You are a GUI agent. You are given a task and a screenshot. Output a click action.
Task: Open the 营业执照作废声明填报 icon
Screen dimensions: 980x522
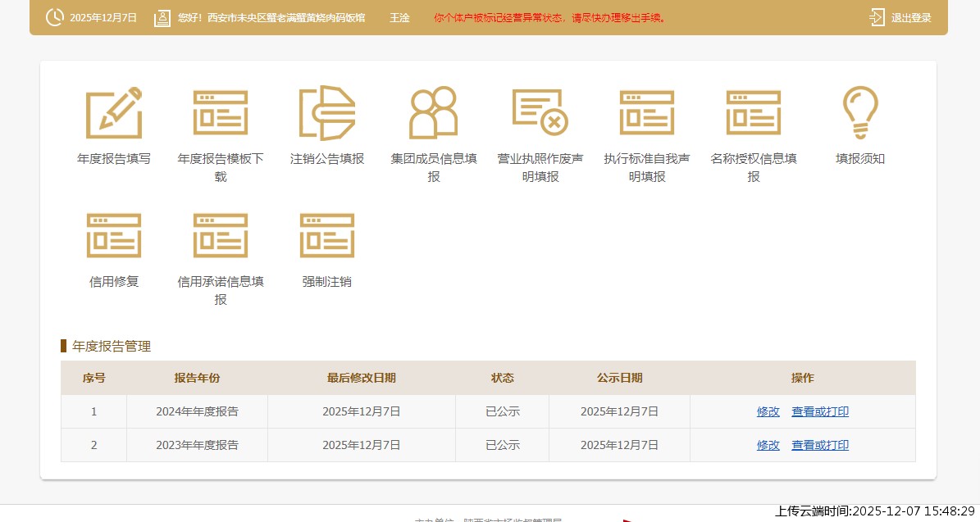[x=540, y=112]
